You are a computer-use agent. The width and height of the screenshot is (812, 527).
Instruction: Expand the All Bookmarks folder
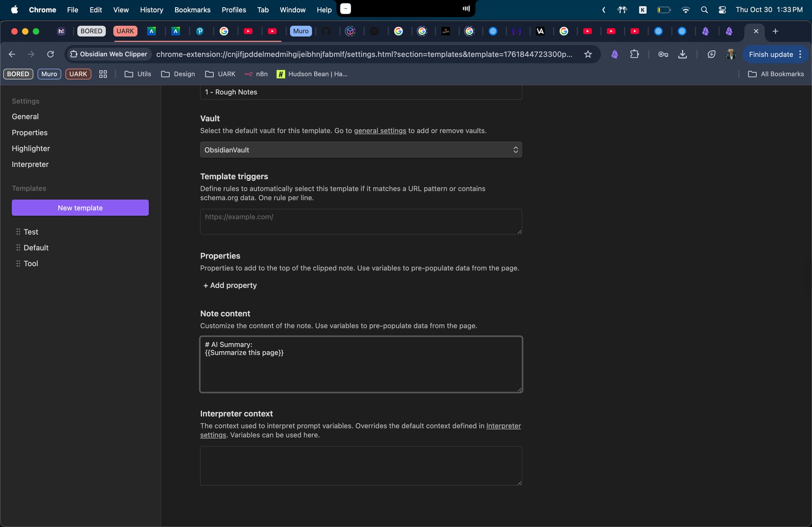pos(776,74)
